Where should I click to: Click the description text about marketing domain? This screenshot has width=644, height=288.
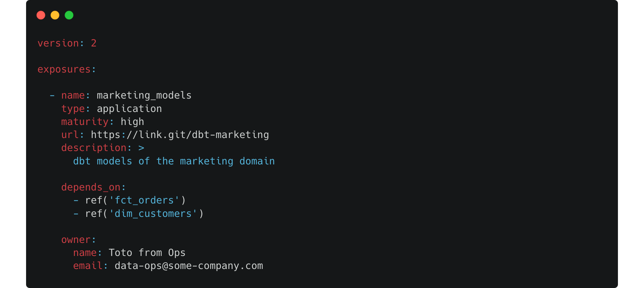coord(174,161)
